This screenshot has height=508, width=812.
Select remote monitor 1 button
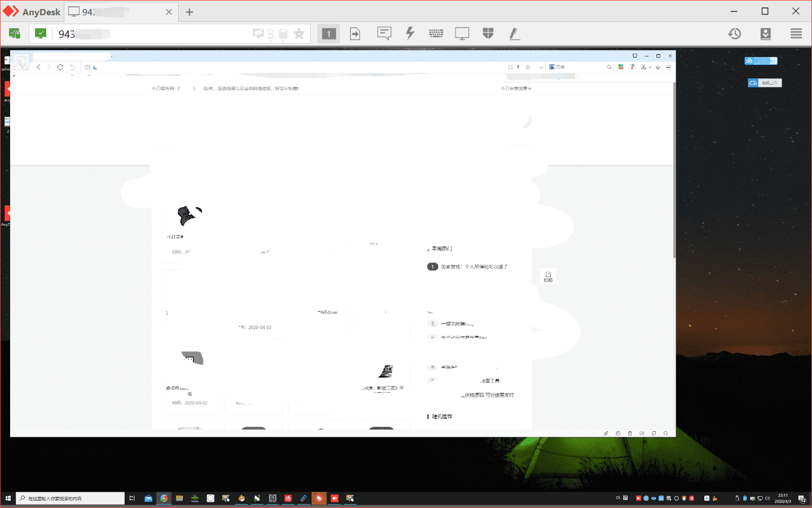coord(329,34)
